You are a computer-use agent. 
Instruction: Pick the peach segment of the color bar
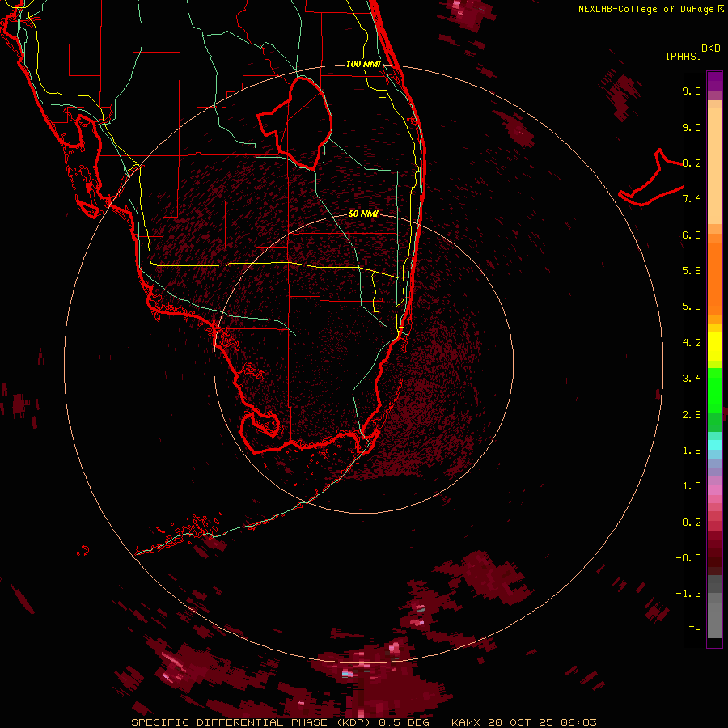click(x=714, y=166)
